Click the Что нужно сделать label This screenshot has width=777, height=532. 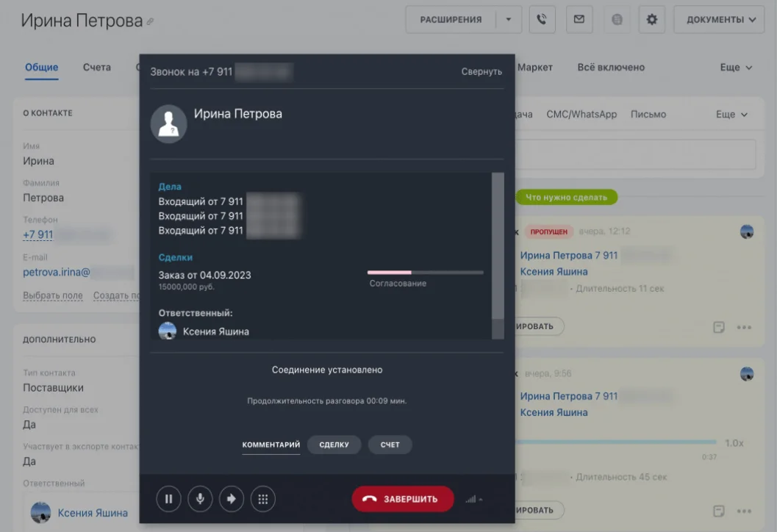click(x=567, y=197)
